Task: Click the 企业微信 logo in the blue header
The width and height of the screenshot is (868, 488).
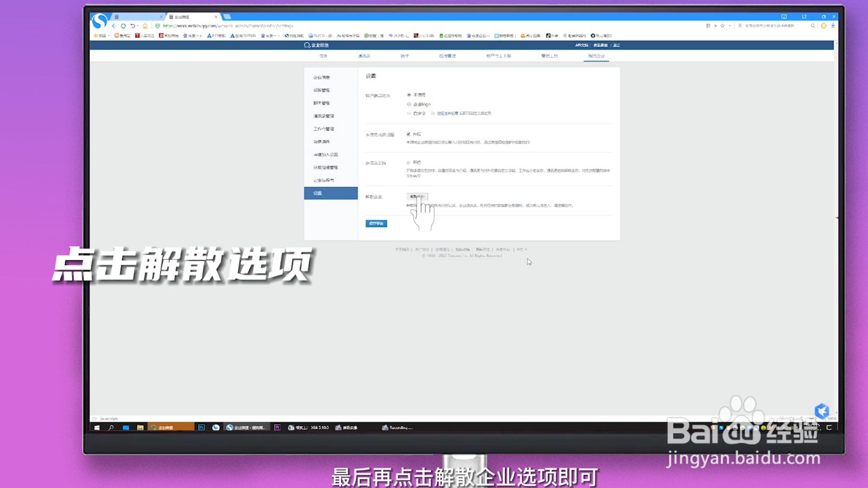Action: tap(316, 45)
